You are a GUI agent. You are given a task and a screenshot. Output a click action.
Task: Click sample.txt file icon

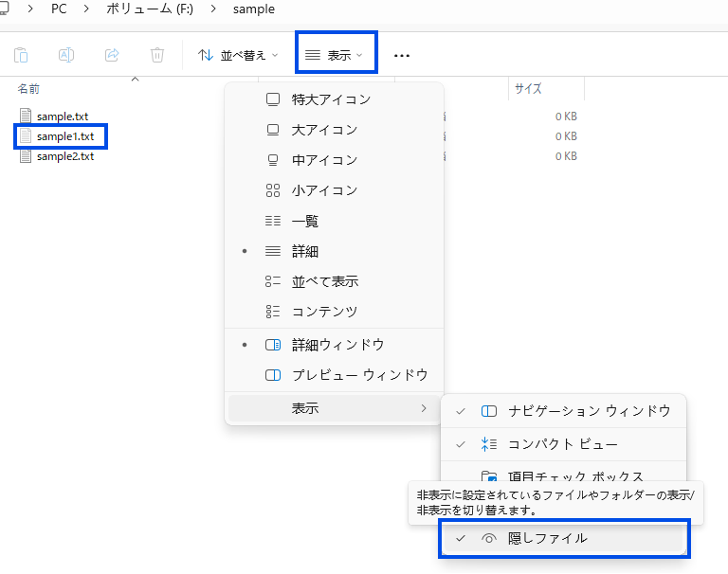click(26, 116)
